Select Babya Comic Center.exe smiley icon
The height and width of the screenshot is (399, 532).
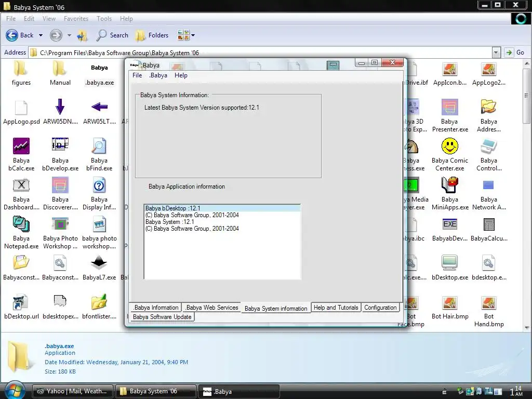(x=450, y=154)
